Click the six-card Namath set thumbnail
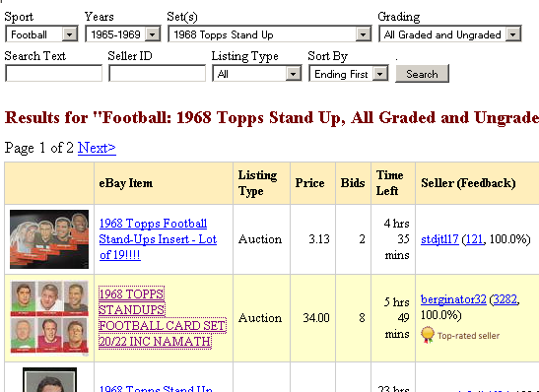This screenshot has height=392, width=539. 49,318
